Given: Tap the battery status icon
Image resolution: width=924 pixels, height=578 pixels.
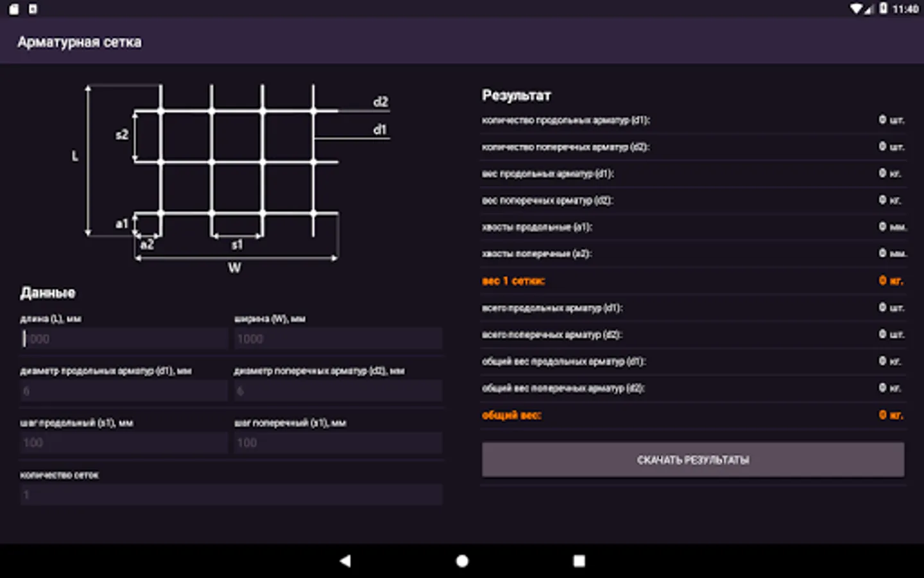Looking at the screenshot, I should 884,8.
